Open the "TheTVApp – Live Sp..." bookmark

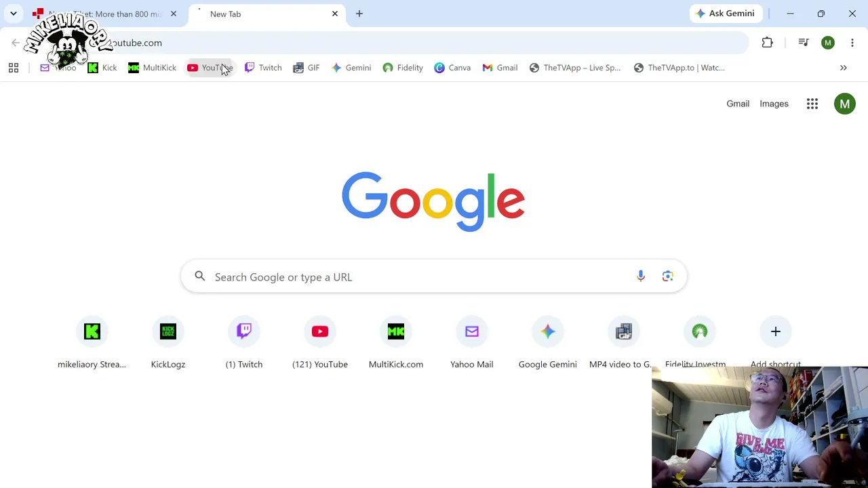(575, 68)
